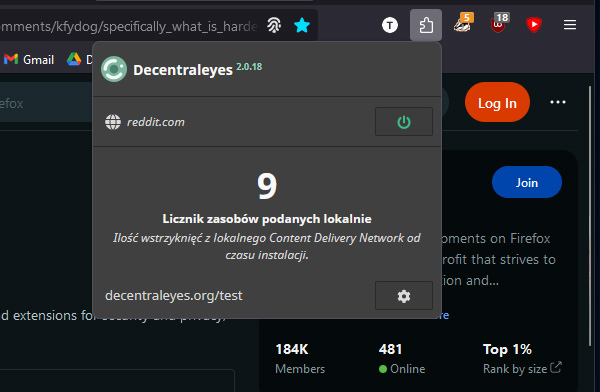Viewport: 600px width, 392px height.
Task: Click the Join button
Action: (527, 182)
